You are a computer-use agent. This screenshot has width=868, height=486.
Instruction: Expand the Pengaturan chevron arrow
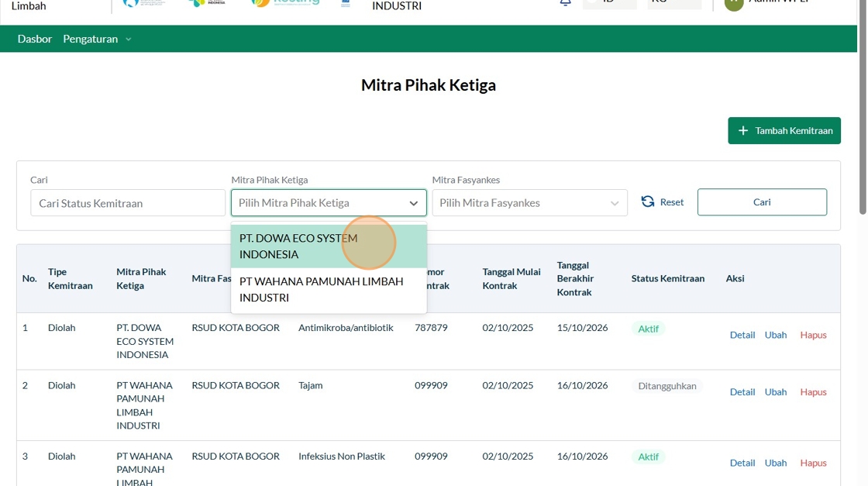pos(129,40)
